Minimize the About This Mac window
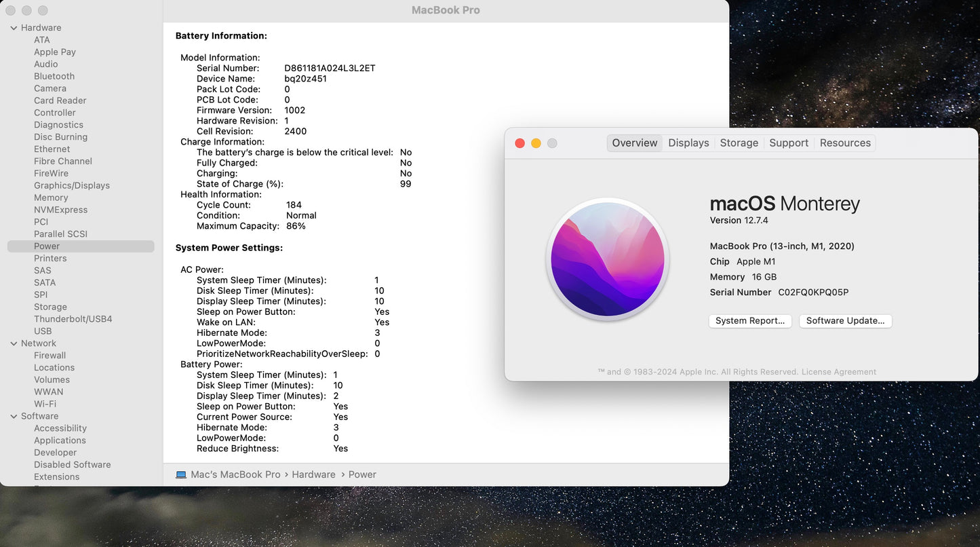 tap(536, 143)
